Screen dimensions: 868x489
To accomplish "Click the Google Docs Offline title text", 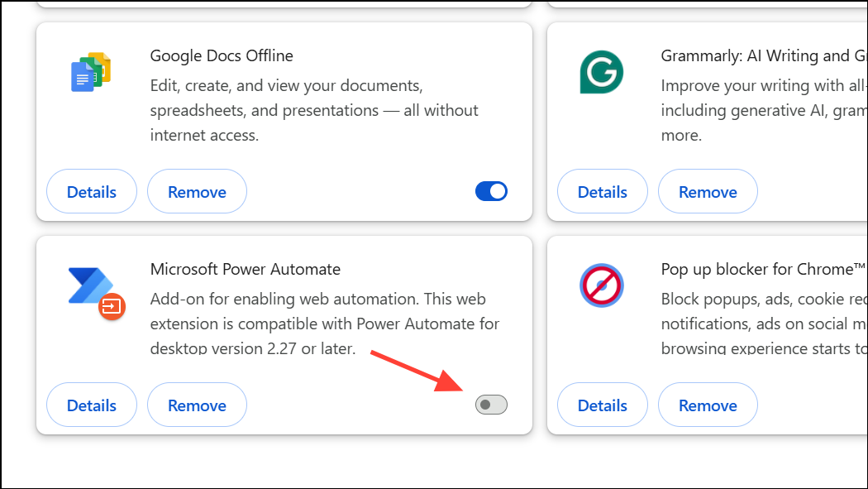I will (221, 55).
